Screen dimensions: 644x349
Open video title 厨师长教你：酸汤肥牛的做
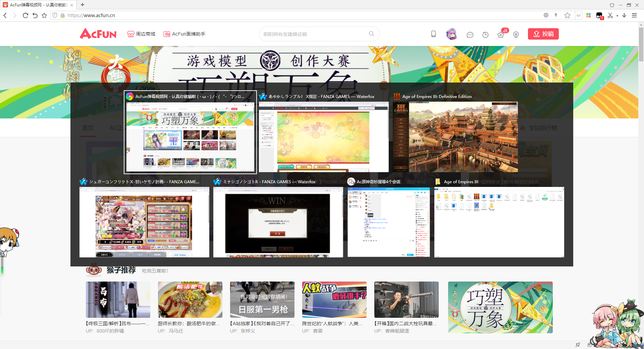(189, 323)
